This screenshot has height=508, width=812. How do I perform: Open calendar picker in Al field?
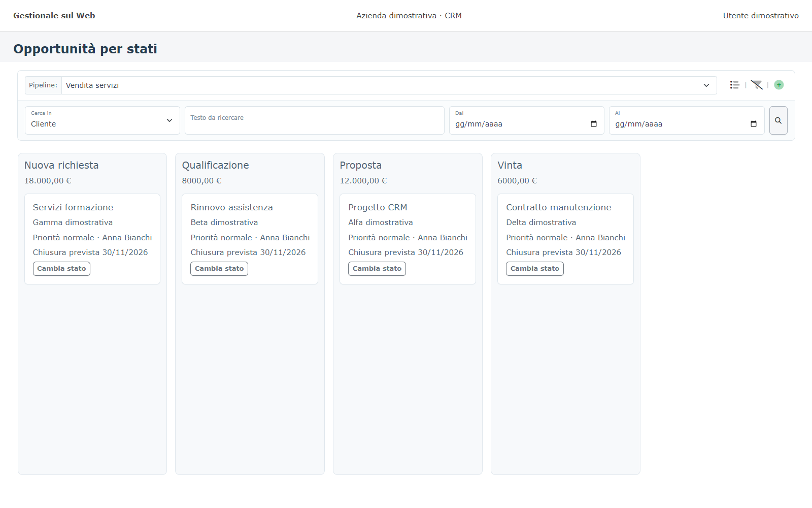[754, 124]
